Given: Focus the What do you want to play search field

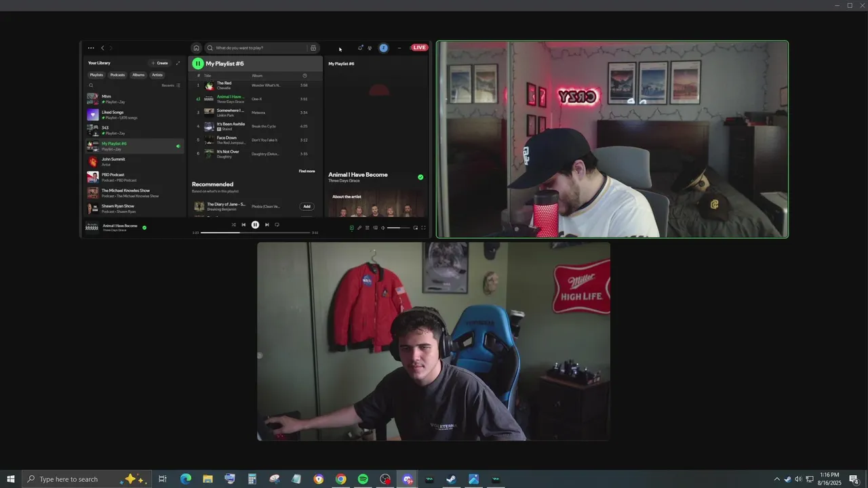Looking at the screenshot, I should 261,48.
